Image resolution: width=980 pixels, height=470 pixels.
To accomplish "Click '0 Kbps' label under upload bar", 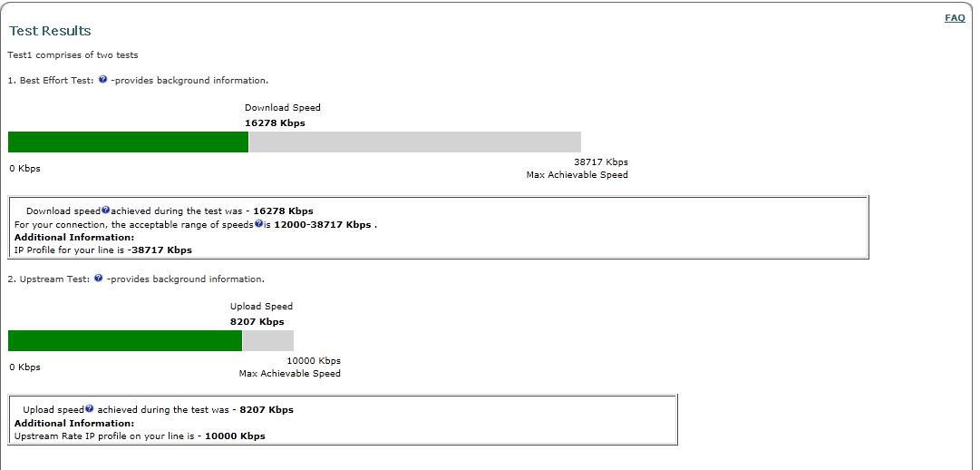I will [24, 367].
